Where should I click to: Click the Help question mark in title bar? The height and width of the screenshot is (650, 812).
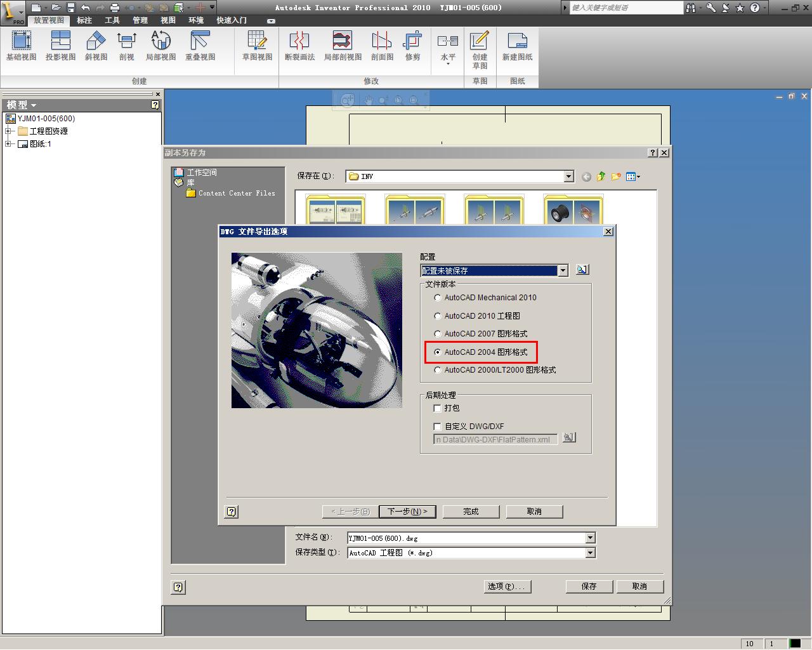point(754,8)
